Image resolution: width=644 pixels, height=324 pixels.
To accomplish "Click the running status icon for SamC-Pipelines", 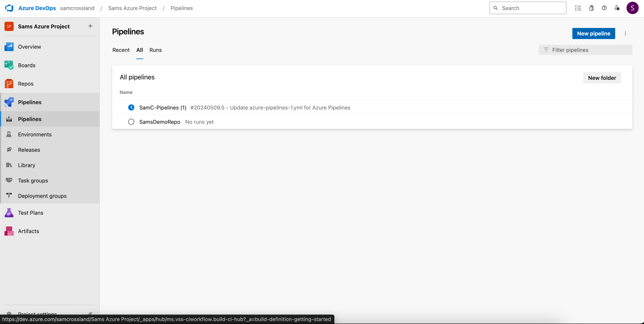I will pyautogui.click(x=131, y=107).
